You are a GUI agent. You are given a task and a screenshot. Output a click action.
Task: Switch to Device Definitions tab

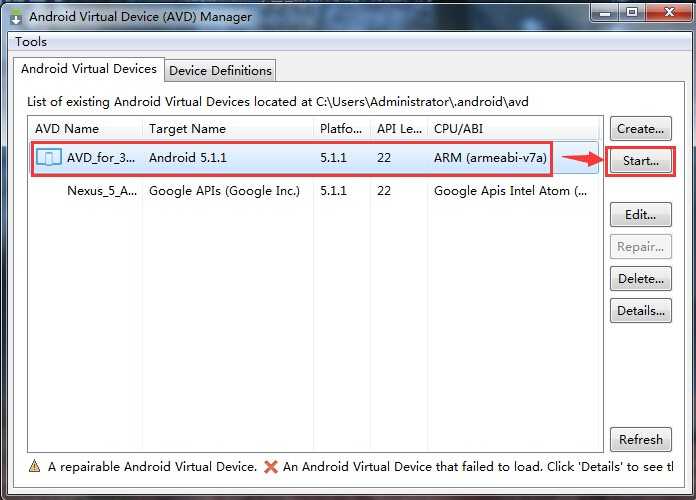point(220,71)
